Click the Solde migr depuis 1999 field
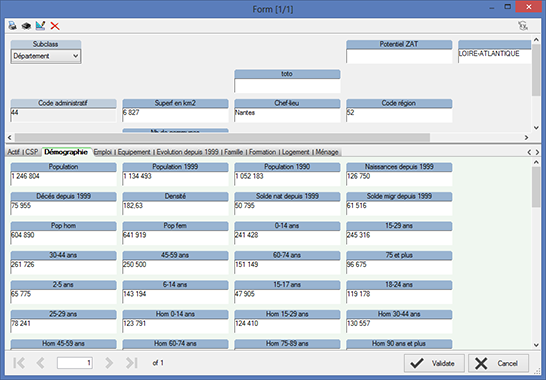Image resolution: width=546 pixels, height=380 pixels. pos(399,208)
